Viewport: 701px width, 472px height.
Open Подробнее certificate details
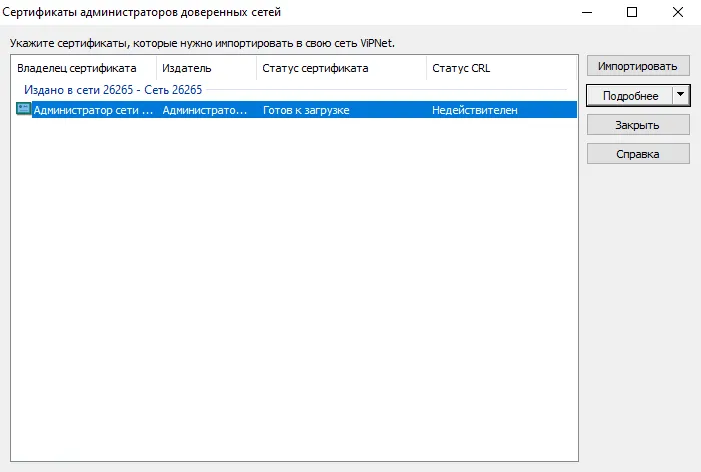[x=630, y=96]
